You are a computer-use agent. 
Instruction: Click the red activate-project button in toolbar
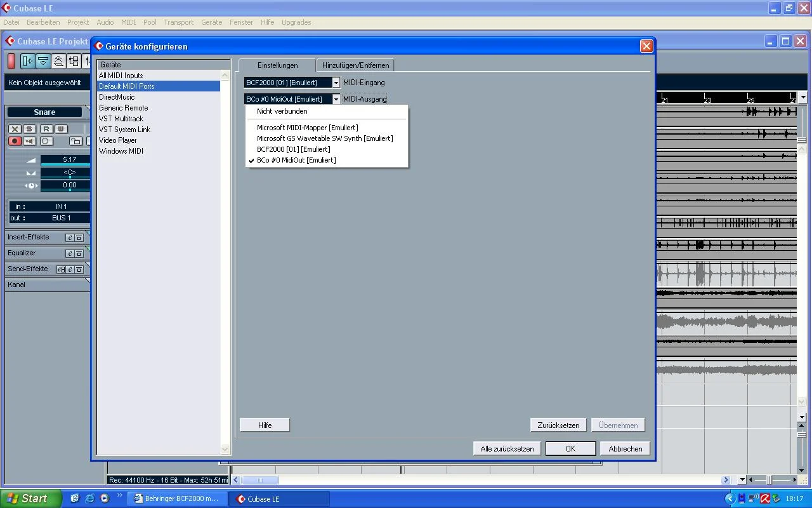11,61
